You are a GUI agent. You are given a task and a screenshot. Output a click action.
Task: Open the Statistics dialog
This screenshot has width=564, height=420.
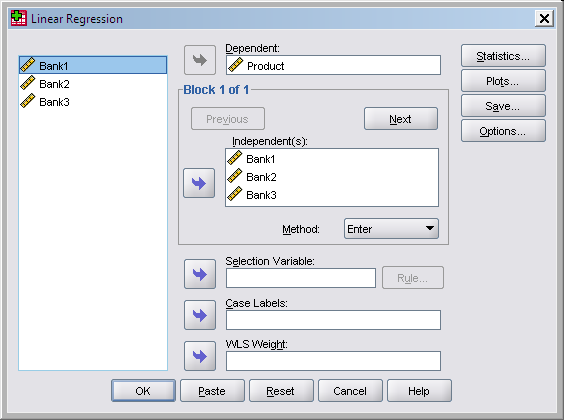point(503,56)
